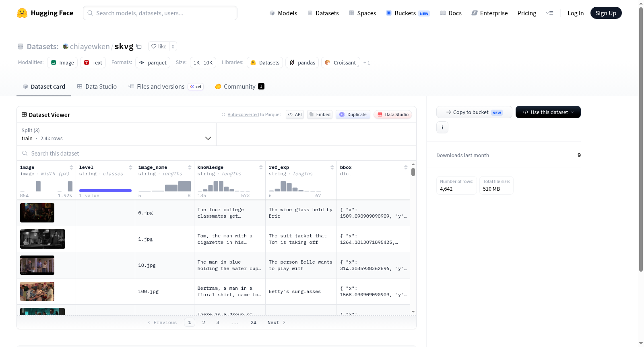Toggle the like heart button
The height and width of the screenshot is (347, 644).
[x=159, y=46]
